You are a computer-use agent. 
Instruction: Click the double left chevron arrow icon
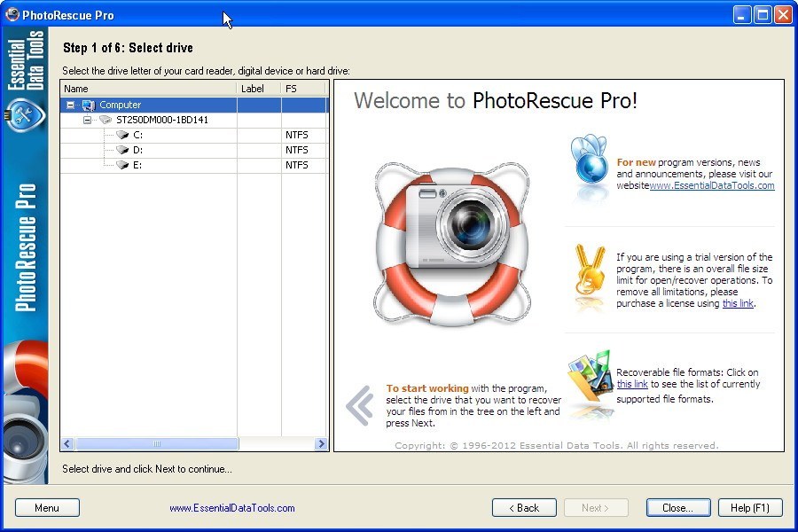point(360,405)
